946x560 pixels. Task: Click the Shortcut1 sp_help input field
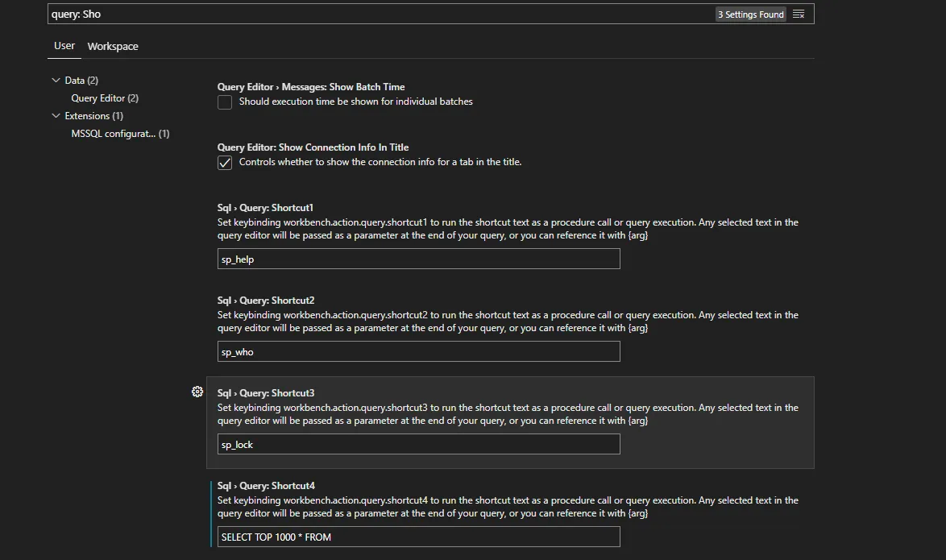coord(419,259)
